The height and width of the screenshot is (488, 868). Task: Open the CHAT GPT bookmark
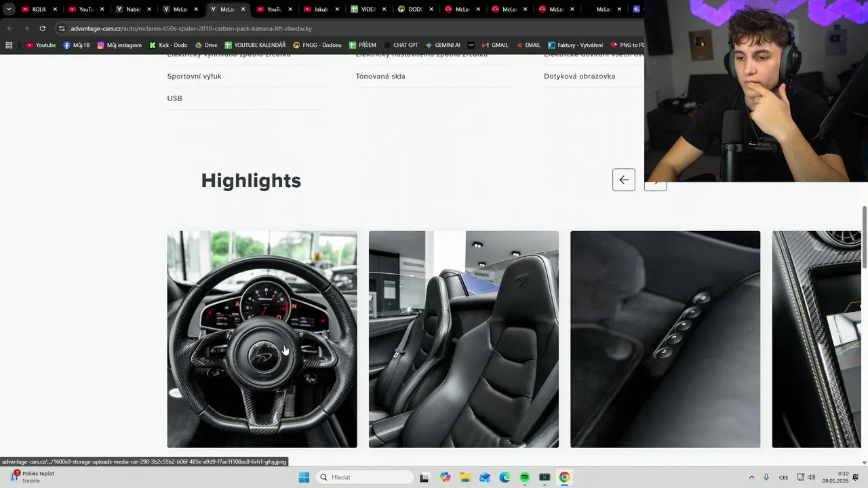coord(401,45)
